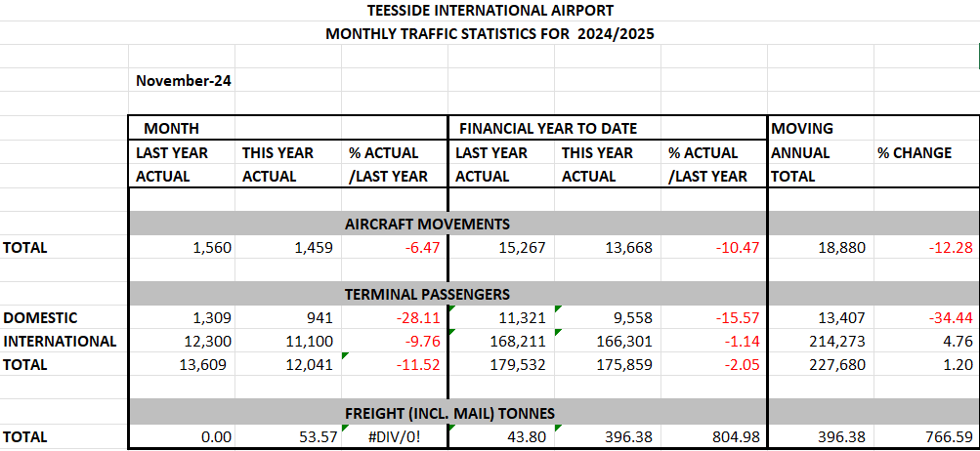Select international moving annual total 214,273
The image size is (980, 451).
tap(821, 342)
